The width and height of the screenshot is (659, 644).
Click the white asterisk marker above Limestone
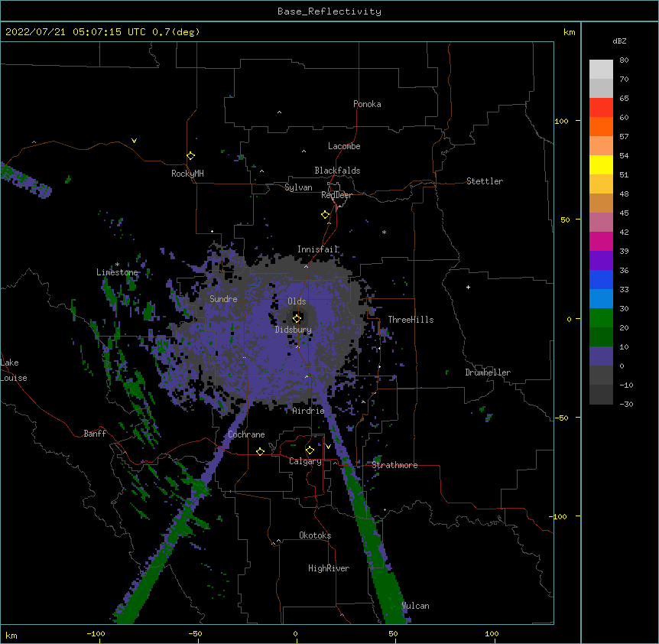point(117,265)
